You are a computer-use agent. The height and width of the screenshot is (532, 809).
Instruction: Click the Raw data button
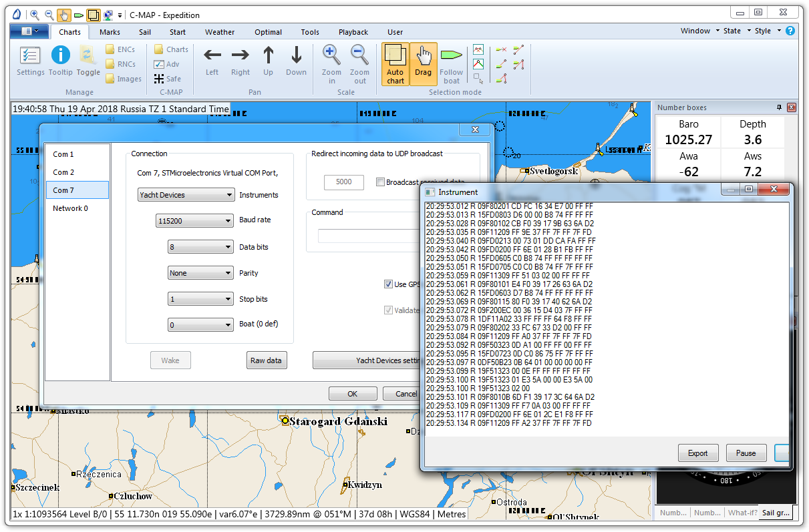[266, 360]
